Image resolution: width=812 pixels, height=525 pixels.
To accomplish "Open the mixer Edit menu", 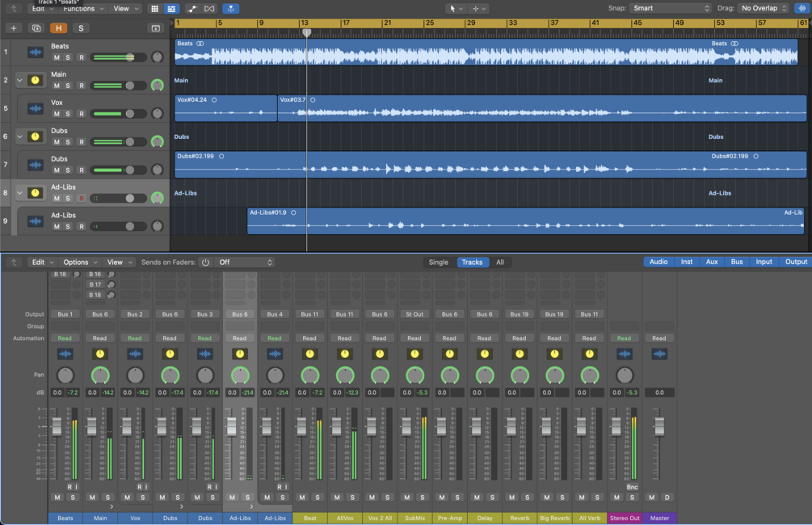I will pos(43,262).
